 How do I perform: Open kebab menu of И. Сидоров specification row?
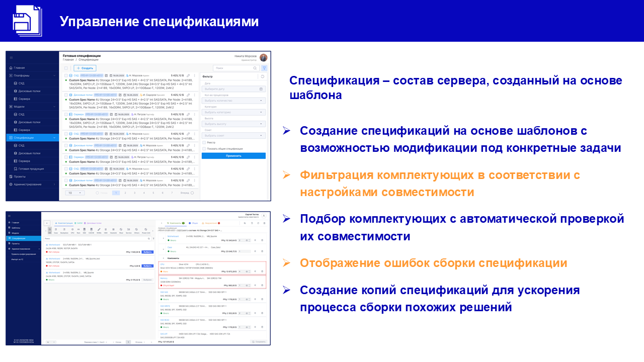[195, 95]
